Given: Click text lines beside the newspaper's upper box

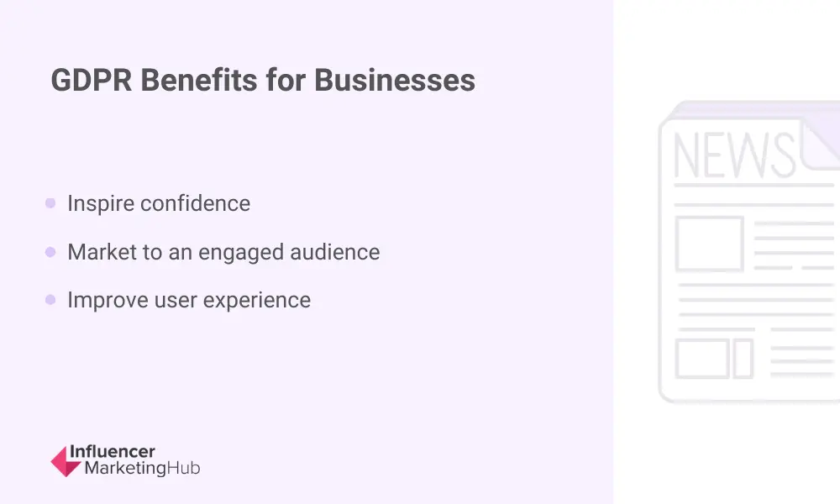Looking at the screenshot, I should pyautogui.click(x=794, y=244).
